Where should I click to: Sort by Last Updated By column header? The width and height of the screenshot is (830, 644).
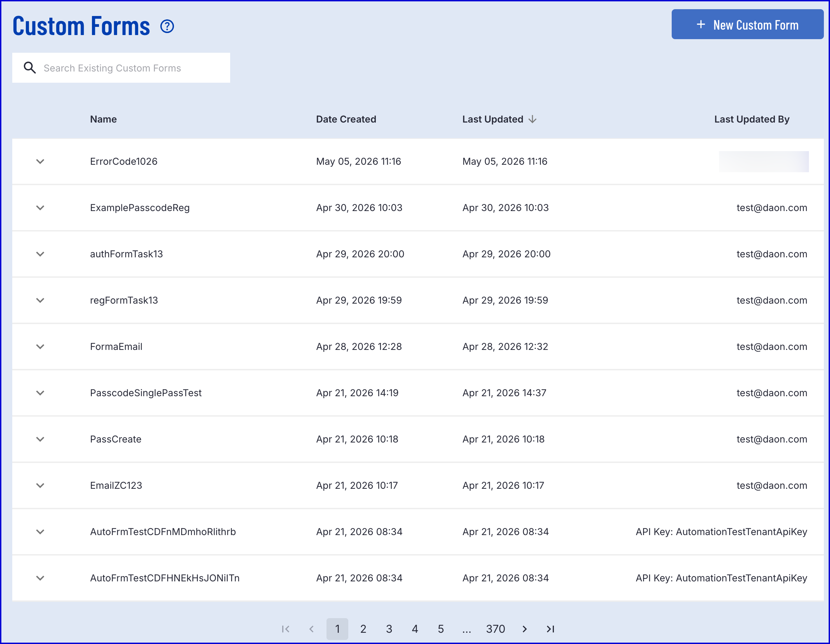pos(752,119)
